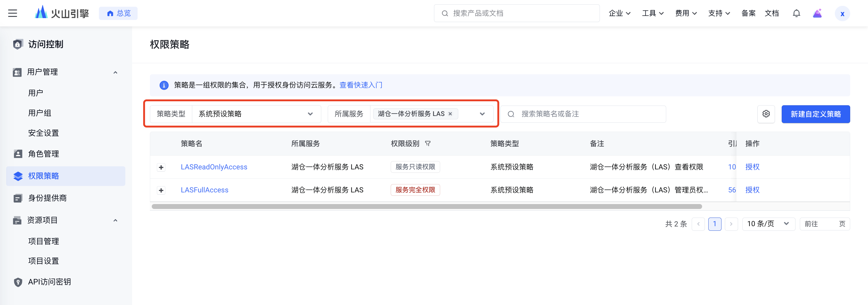Click the 总览 overview button

point(118,13)
